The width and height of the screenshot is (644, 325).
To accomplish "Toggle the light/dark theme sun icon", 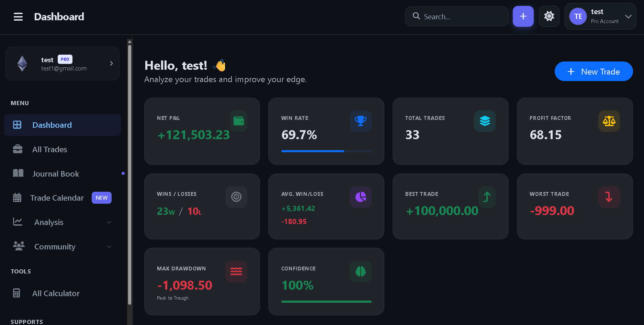I will (549, 16).
